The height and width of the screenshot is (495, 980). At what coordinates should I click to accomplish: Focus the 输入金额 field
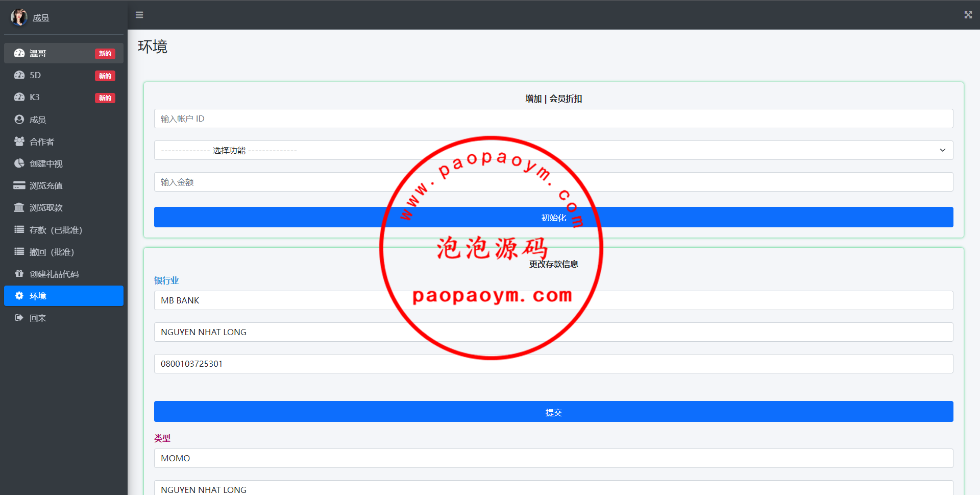(x=553, y=182)
